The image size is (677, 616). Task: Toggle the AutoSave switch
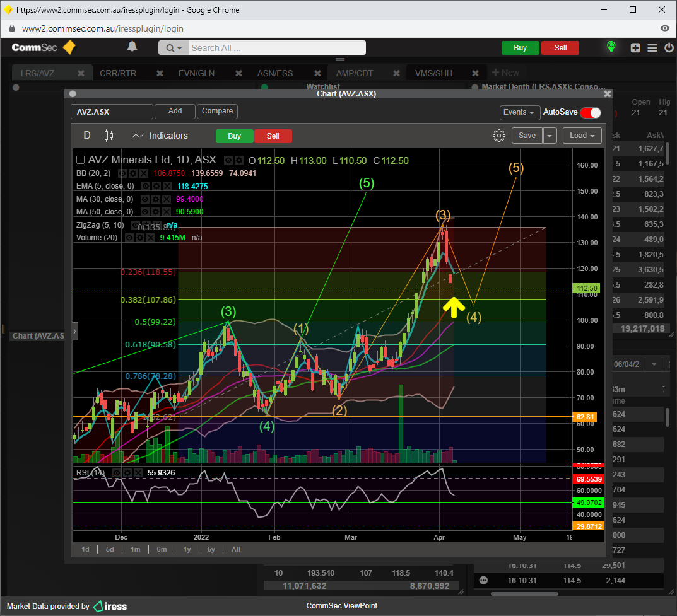tap(591, 112)
